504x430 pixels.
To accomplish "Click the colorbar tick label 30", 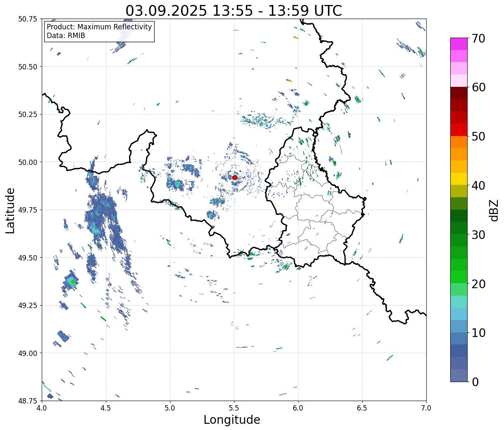I will click(478, 235).
